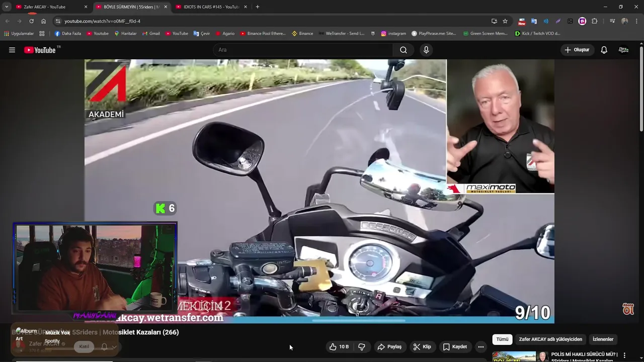The width and height of the screenshot is (644, 362).
Task: Click the Katıl join button
Action: [x=84, y=346]
